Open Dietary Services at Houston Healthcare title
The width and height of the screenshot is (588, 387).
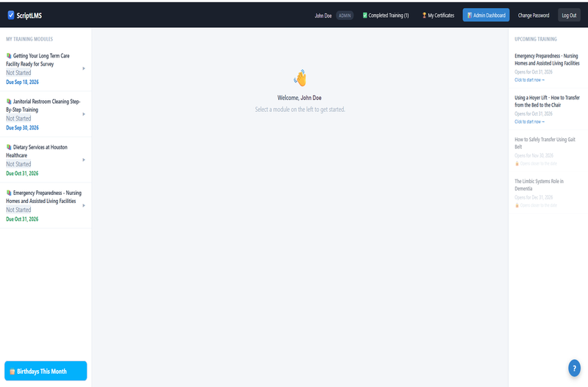coord(37,152)
